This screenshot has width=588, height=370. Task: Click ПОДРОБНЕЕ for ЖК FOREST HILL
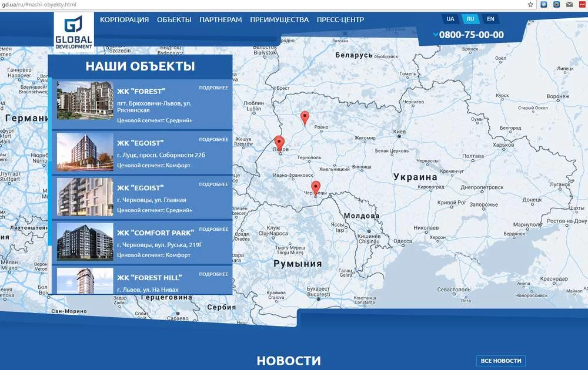(x=213, y=274)
